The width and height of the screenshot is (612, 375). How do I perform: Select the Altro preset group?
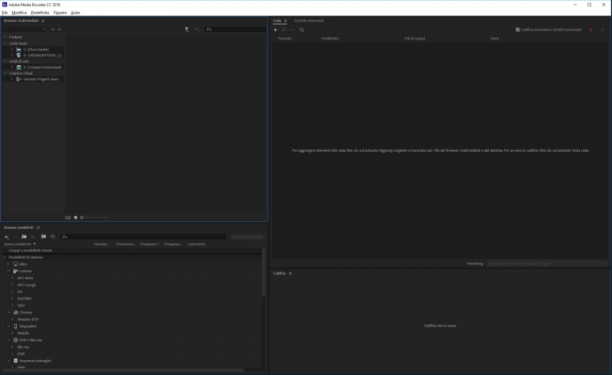pyautogui.click(x=23, y=264)
